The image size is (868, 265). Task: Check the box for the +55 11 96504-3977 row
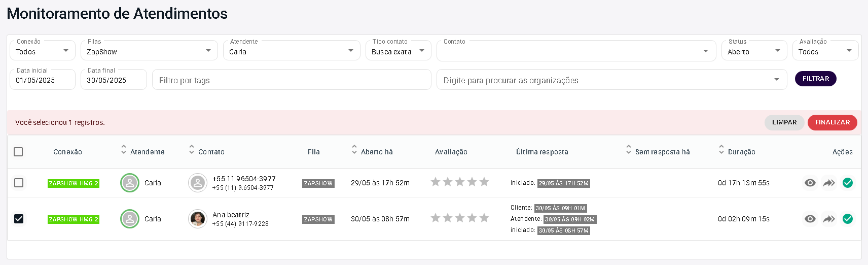(19, 183)
